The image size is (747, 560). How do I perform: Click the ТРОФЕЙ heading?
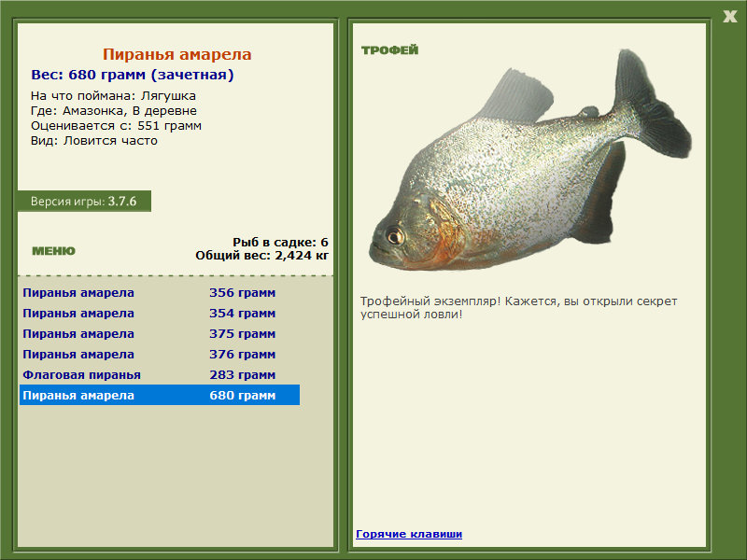click(389, 50)
